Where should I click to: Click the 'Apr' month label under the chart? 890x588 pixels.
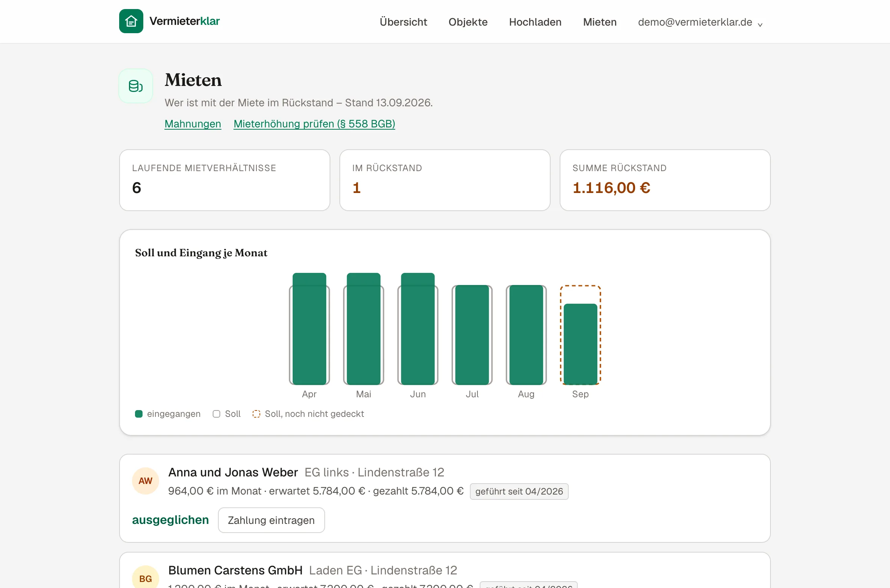click(x=309, y=394)
